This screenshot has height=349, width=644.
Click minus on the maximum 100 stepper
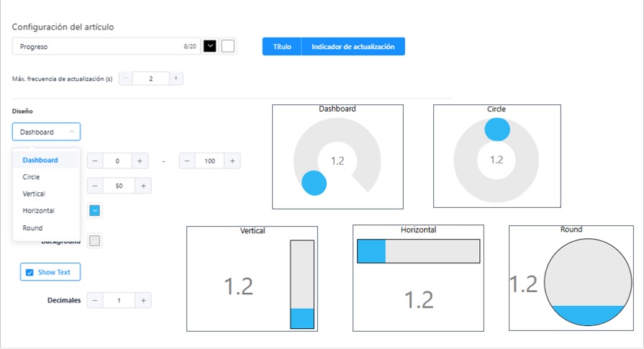[187, 161]
